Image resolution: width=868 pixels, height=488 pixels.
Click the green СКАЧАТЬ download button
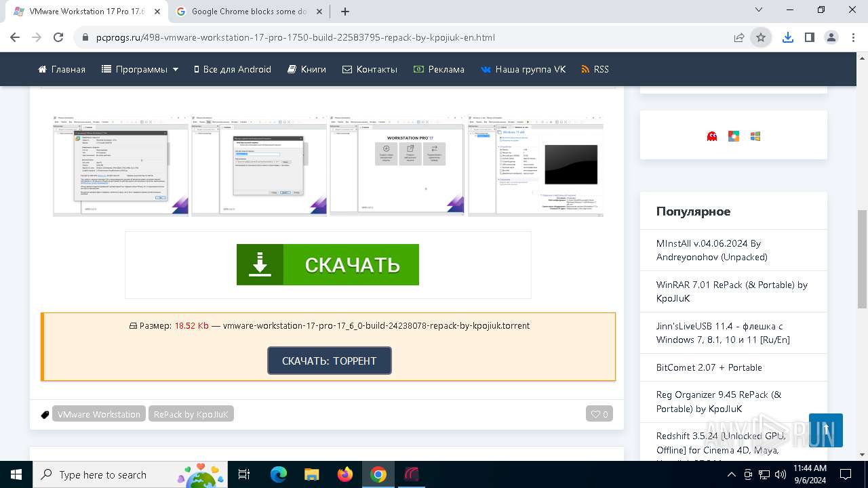[x=328, y=264]
